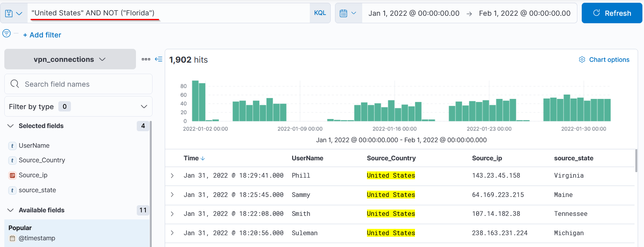The height and width of the screenshot is (247, 644).
Task: Click the Add filter link
Action: coord(42,35)
